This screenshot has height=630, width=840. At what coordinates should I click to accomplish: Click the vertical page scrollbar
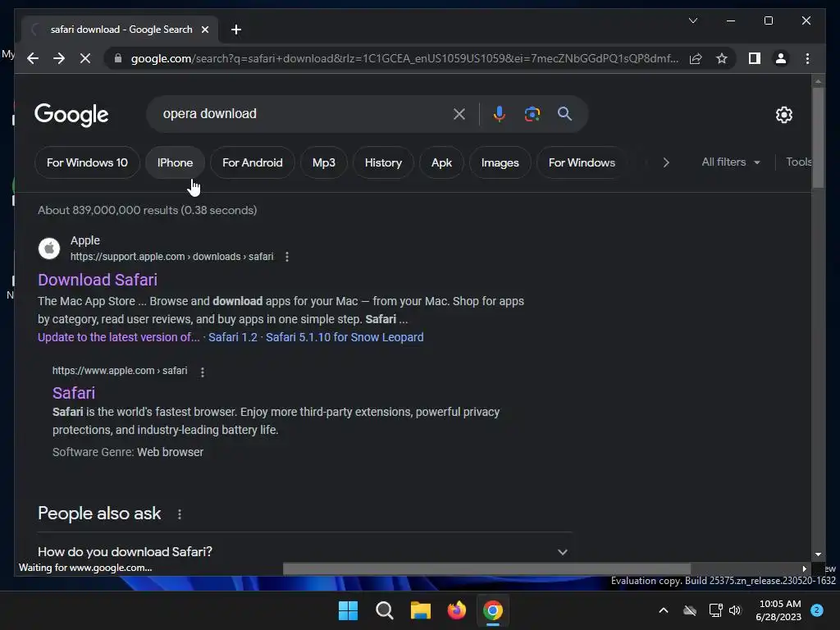818,138
